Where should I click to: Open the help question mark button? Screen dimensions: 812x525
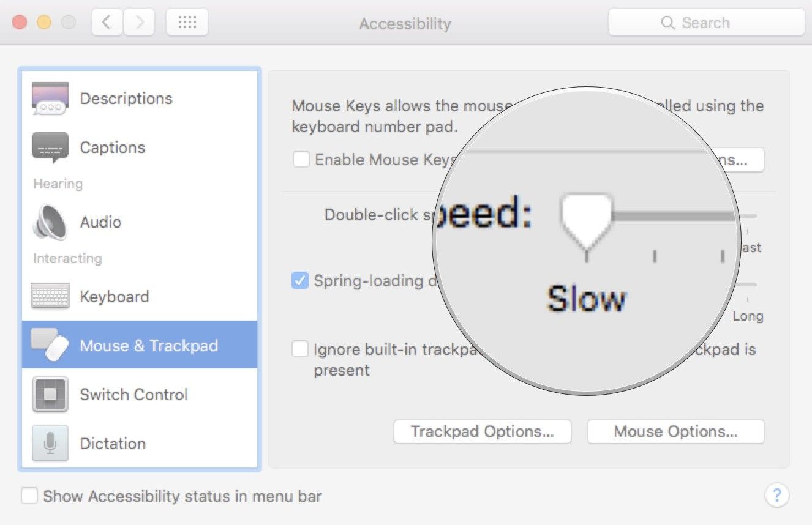pos(777,495)
